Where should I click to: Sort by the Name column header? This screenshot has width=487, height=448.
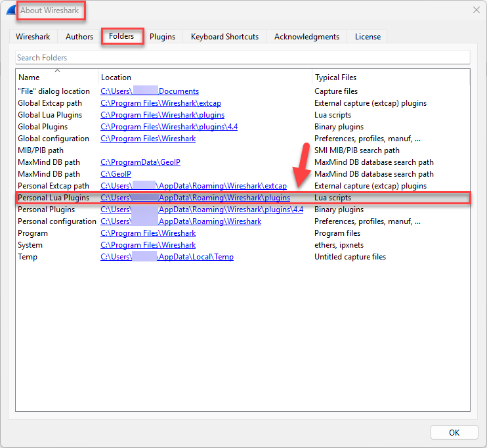57,77
